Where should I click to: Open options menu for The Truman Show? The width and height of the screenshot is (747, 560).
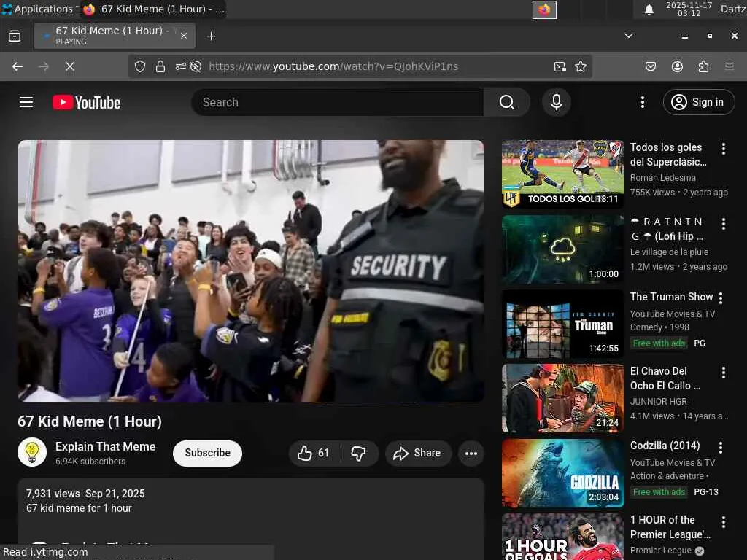tap(720, 298)
